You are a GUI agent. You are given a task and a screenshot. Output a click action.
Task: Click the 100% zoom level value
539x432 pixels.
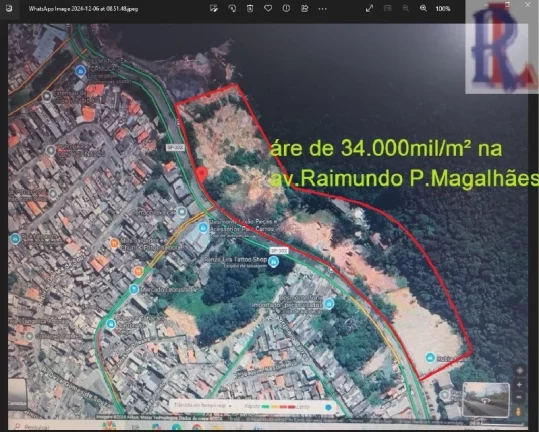click(443, 9)
